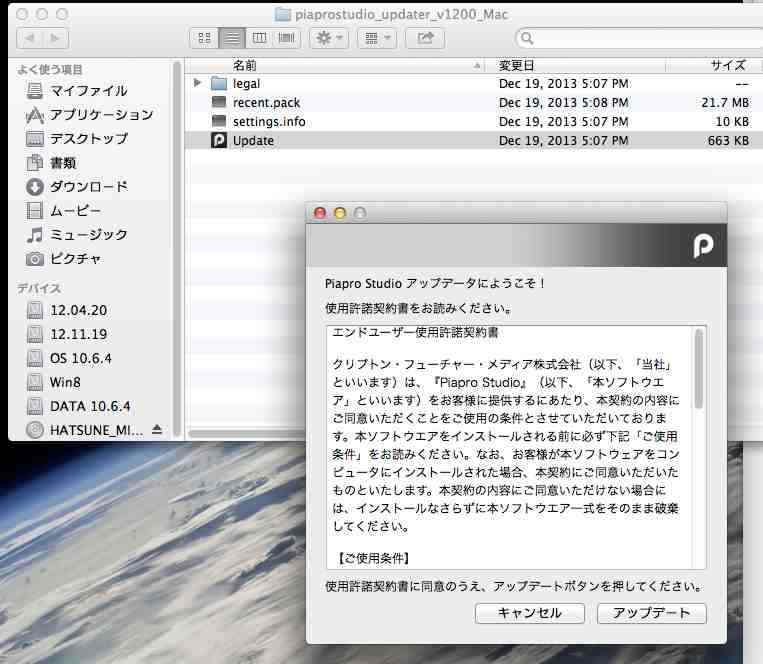The image size is (763, 664).
Task: Switch Finder to list view
Action: pos(232,38)
